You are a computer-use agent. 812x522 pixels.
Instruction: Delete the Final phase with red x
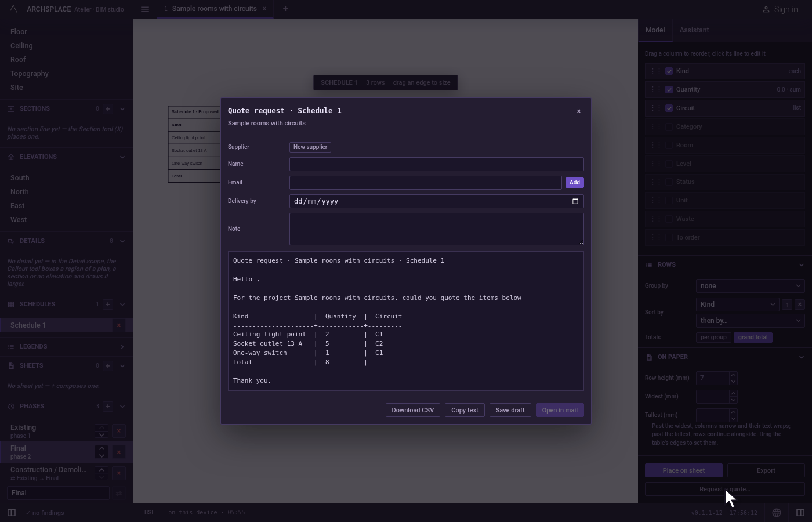point(119,452)
